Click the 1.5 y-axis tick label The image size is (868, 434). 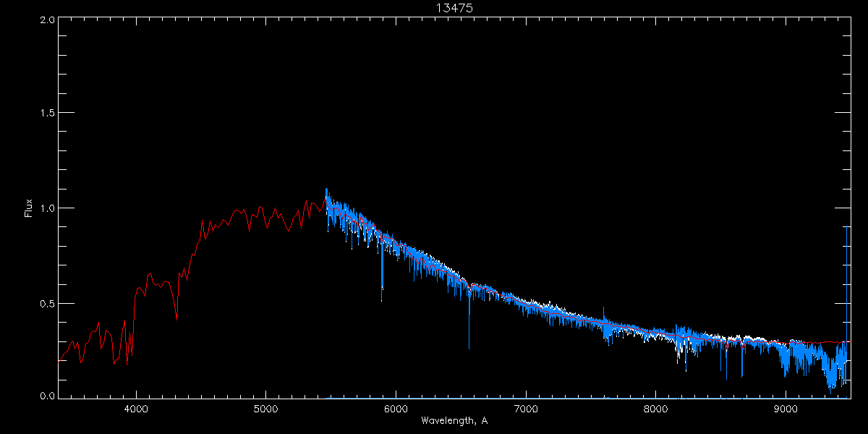47,114
